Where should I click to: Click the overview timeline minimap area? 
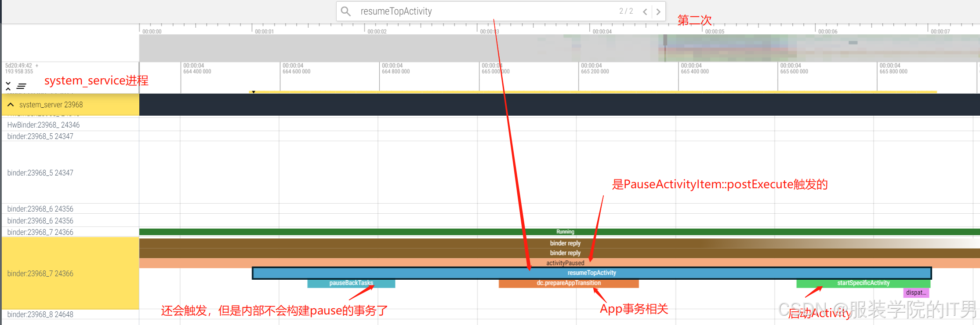[x=559, y=48]
